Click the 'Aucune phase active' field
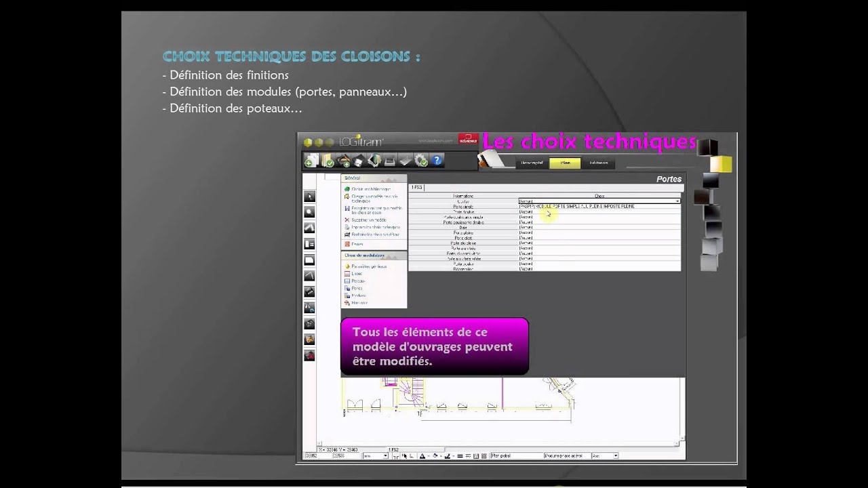This screenshot has height=488, width=868. point(566,456)
